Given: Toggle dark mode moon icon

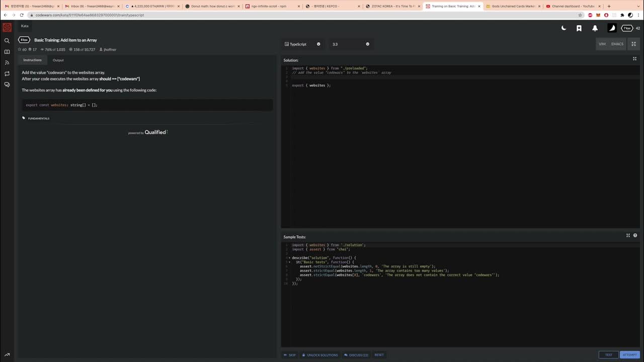Looking at the screenshot, I should [563, 28].
